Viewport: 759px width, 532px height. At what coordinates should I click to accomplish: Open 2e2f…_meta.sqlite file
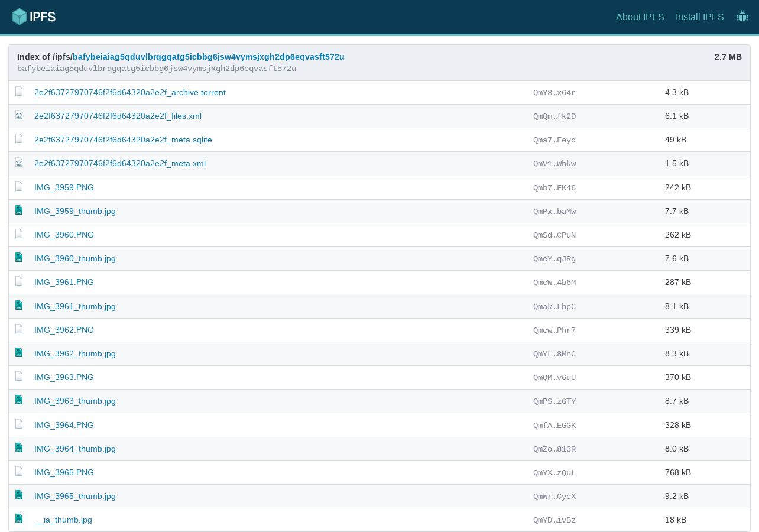[123, 140]
